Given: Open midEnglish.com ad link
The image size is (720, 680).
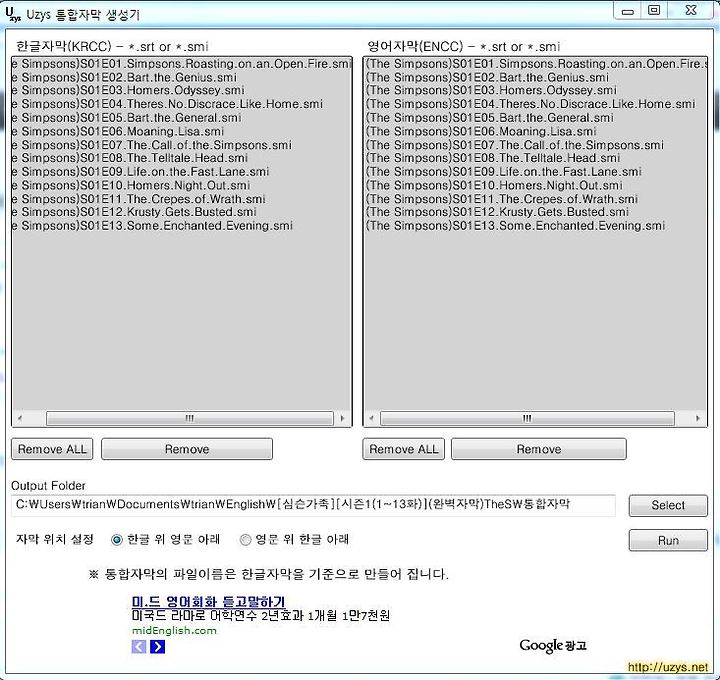Looking at the screenshot, I should coord(174,630).
